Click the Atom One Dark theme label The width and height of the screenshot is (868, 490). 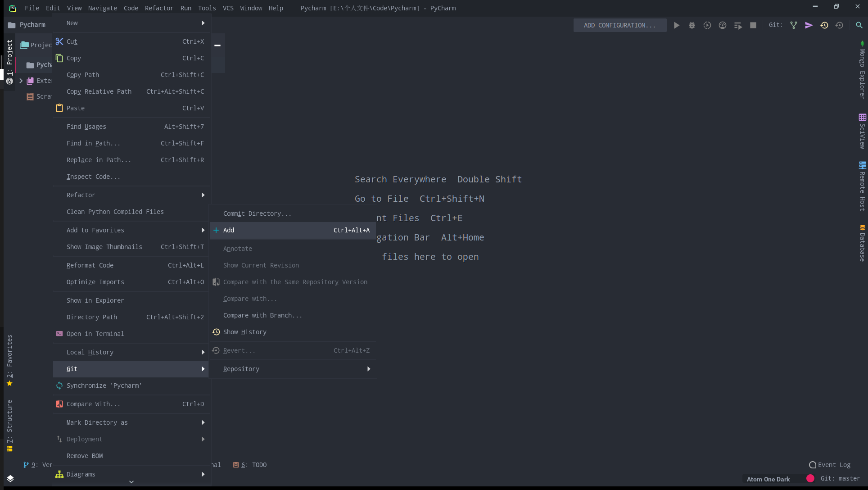(768, 479)
